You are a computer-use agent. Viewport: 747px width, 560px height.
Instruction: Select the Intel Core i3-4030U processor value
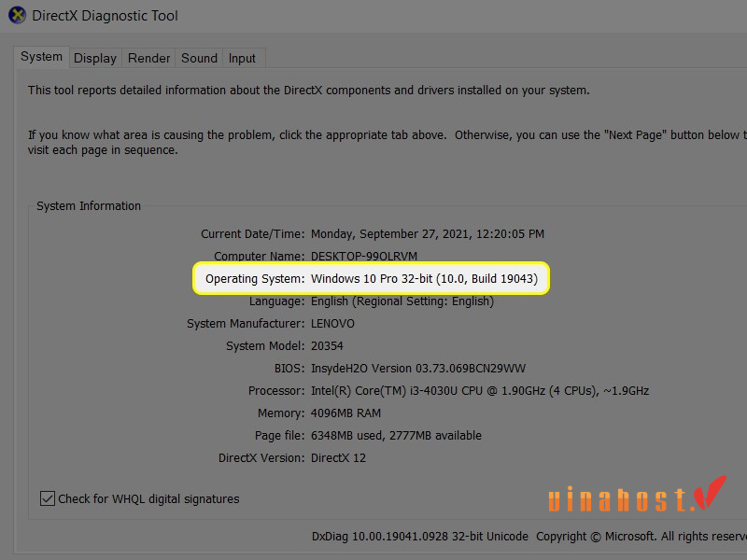tap(480, 391)
